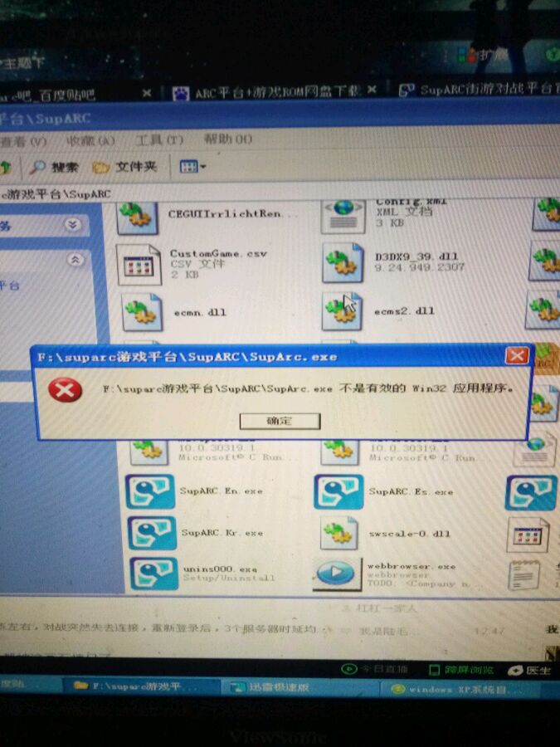Click the red error icon in the dialog

pyautogui.click(x=66, y=390)
